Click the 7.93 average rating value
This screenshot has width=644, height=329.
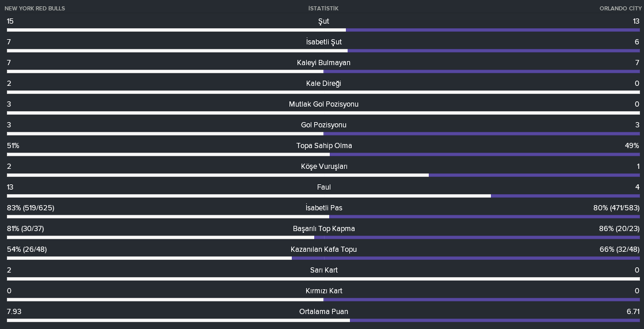(x=14, y=312)
